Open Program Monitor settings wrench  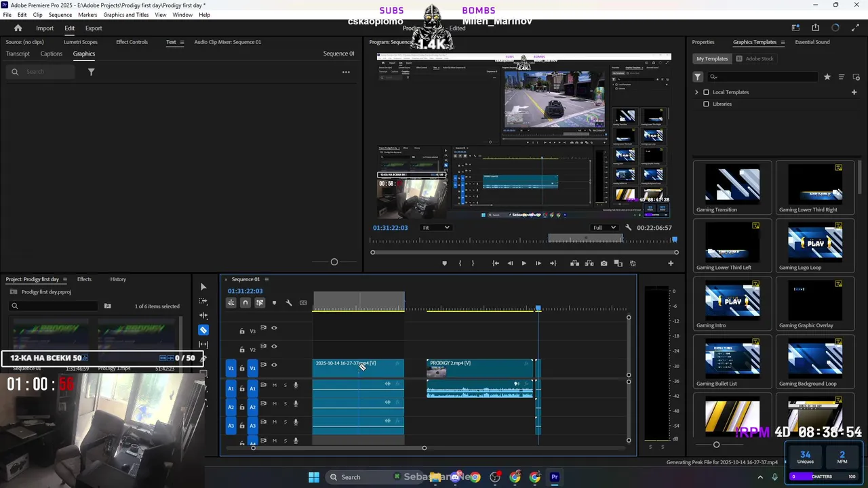coord(629,228)
